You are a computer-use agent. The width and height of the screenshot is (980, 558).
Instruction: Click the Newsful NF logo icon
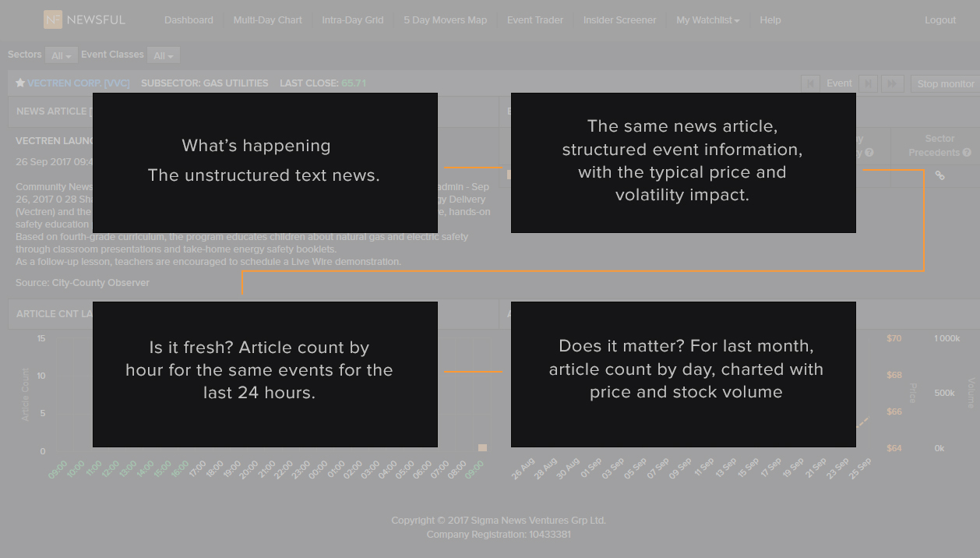click(x=52, y=19)
